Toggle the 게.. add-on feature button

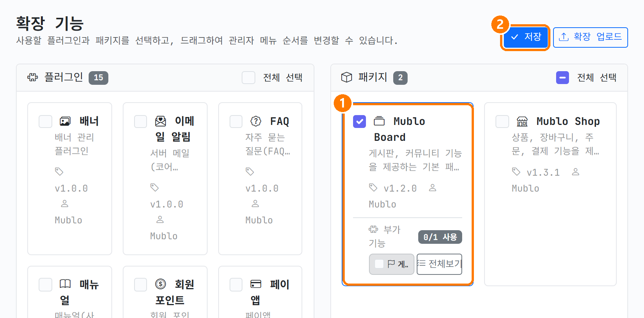[391, 264]
